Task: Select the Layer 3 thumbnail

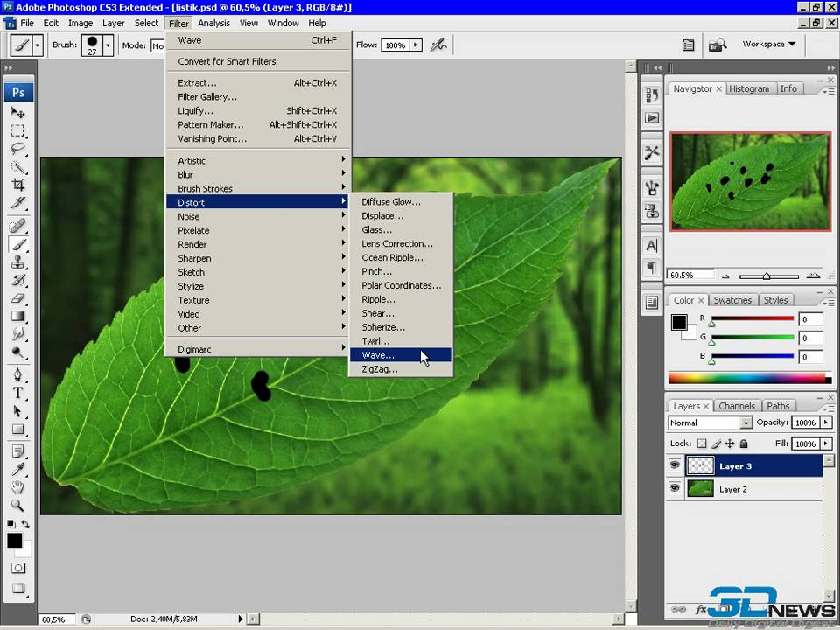Action: (700, 465)
